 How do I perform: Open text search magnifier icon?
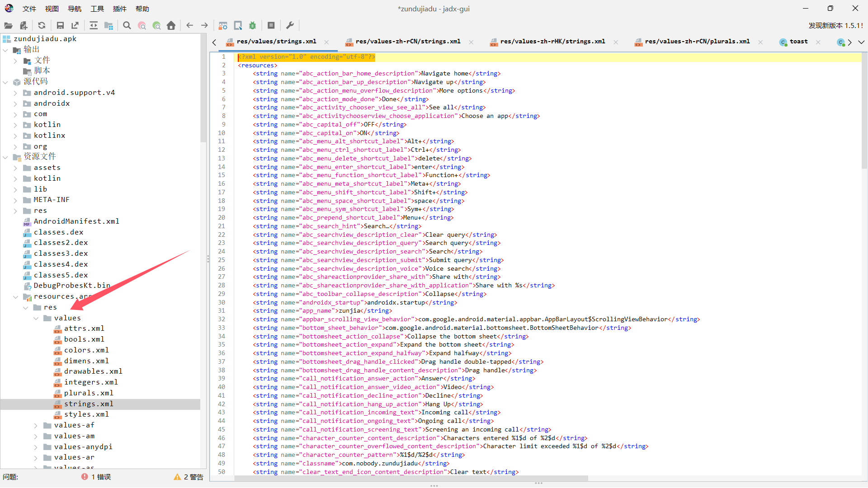pos(127,26)
